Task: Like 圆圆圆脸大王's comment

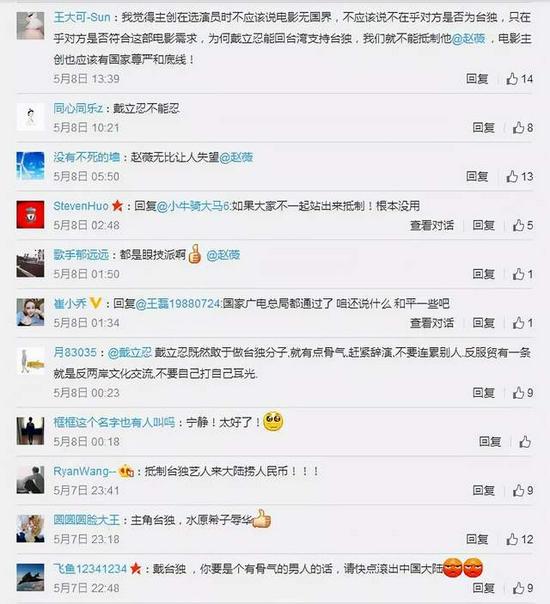Action: (x=520, y=539)
